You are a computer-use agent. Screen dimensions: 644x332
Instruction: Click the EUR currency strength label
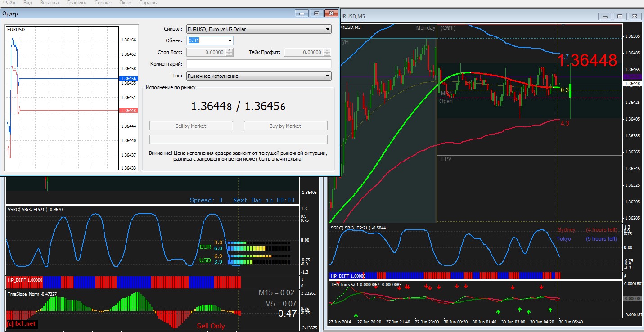(x=205, y=247)
